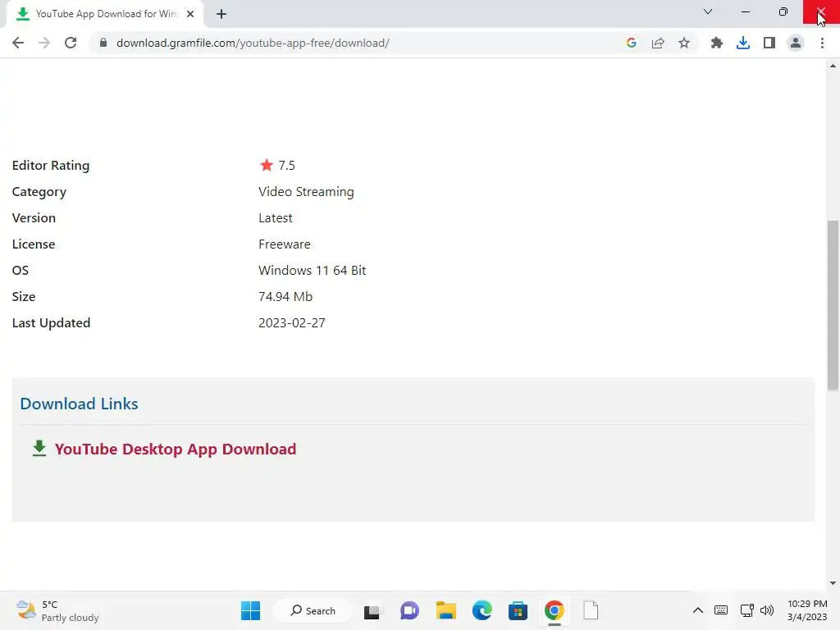840x630 pixels.
Task: Close the YouTube App Download tab
Action: 190,14
